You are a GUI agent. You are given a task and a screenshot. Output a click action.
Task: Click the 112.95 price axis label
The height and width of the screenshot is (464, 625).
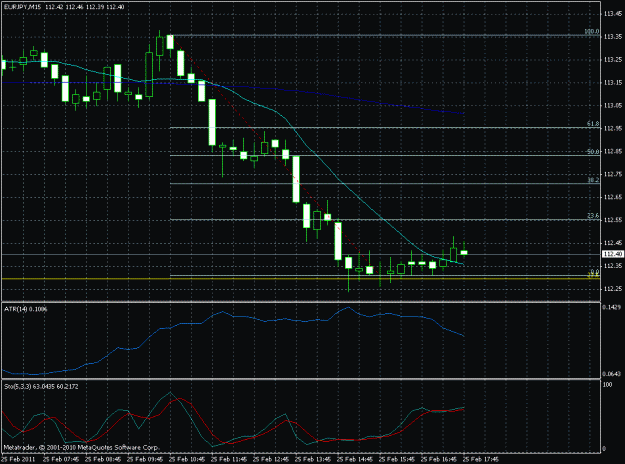click(x=613, y=128)
